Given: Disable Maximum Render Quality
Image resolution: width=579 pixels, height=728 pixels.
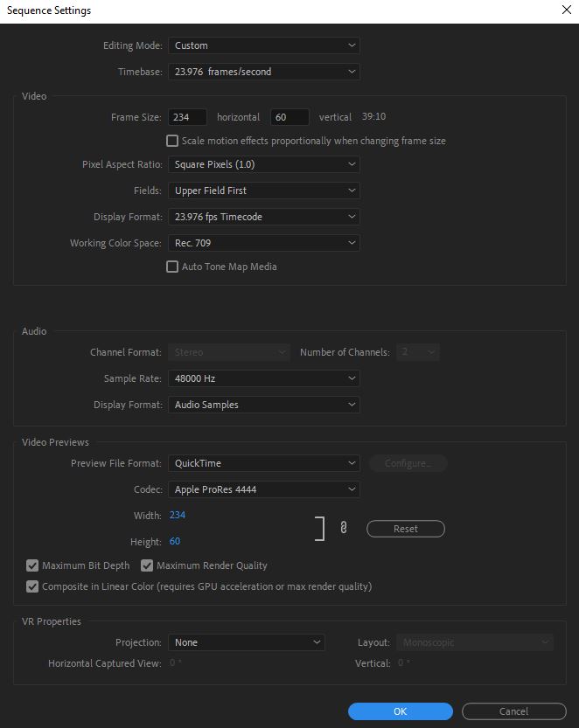Looking at the screenshot, I should pyautogui.click(x=147, y=565).
